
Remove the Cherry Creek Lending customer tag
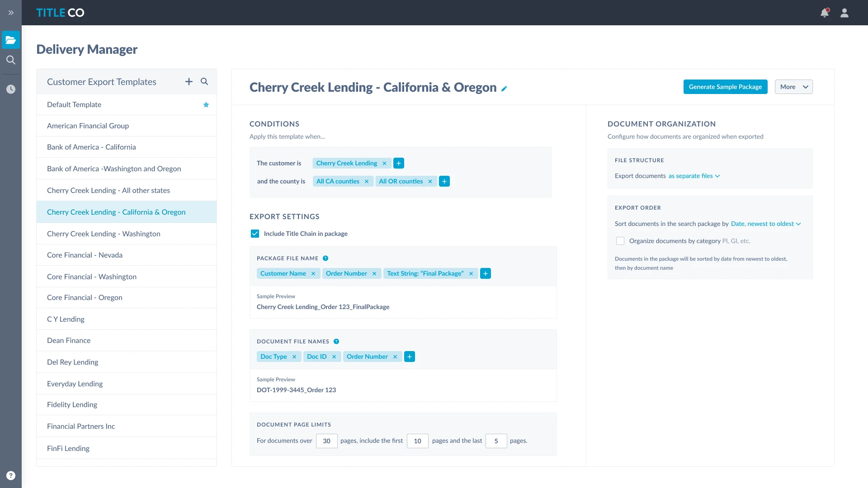pyautogui.click(x=384, y=163)
